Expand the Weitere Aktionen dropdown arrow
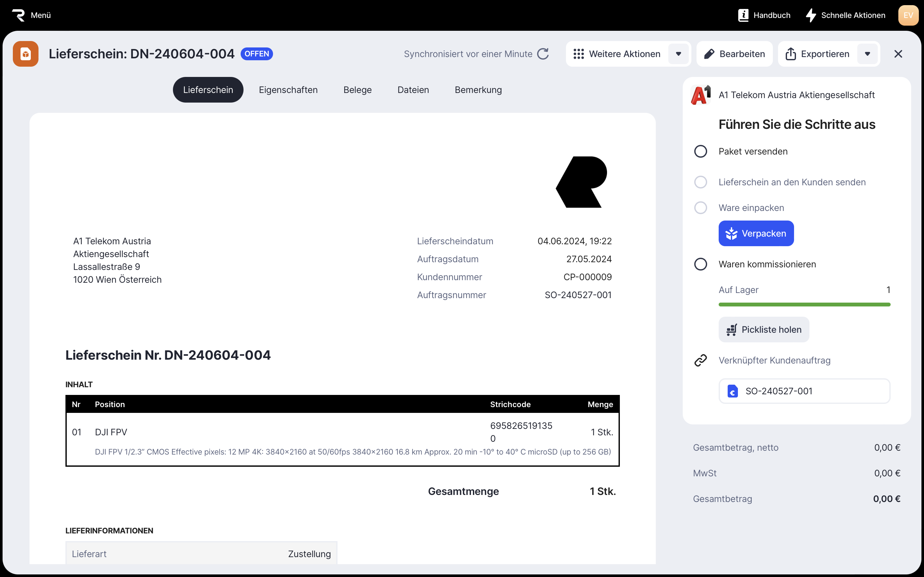This screenshot has width=924, height=577. click(678, 54)
